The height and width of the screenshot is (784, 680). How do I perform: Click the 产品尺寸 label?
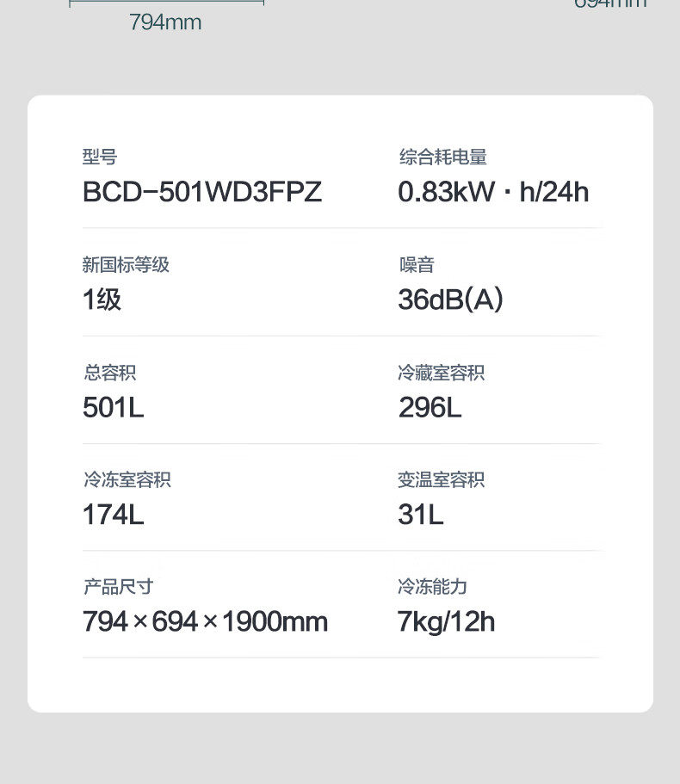[x=118, y=586]
